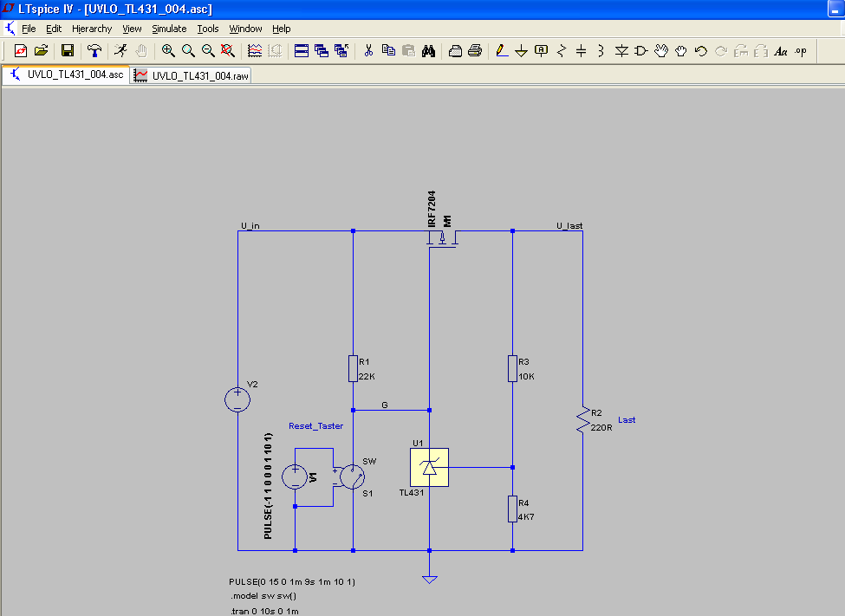Open the Control Panel hammer icon
This screenshot has height=616, width=845.
pyautogui.click(x=94, y=50)
